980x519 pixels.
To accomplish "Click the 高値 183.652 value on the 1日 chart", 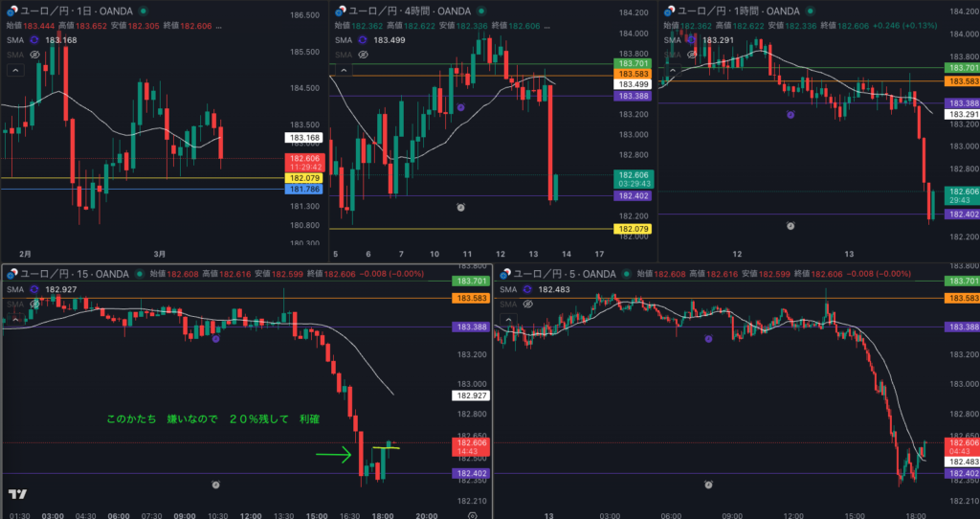I will [80, 26].
